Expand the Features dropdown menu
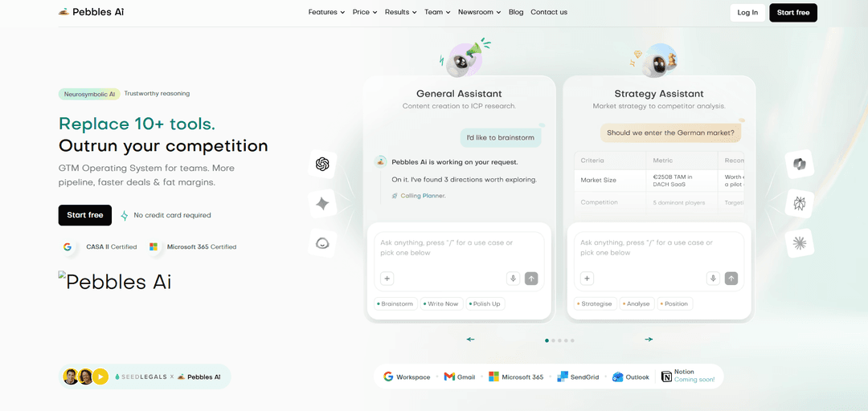The image size is (868, 411). click(x=326, y=12)
